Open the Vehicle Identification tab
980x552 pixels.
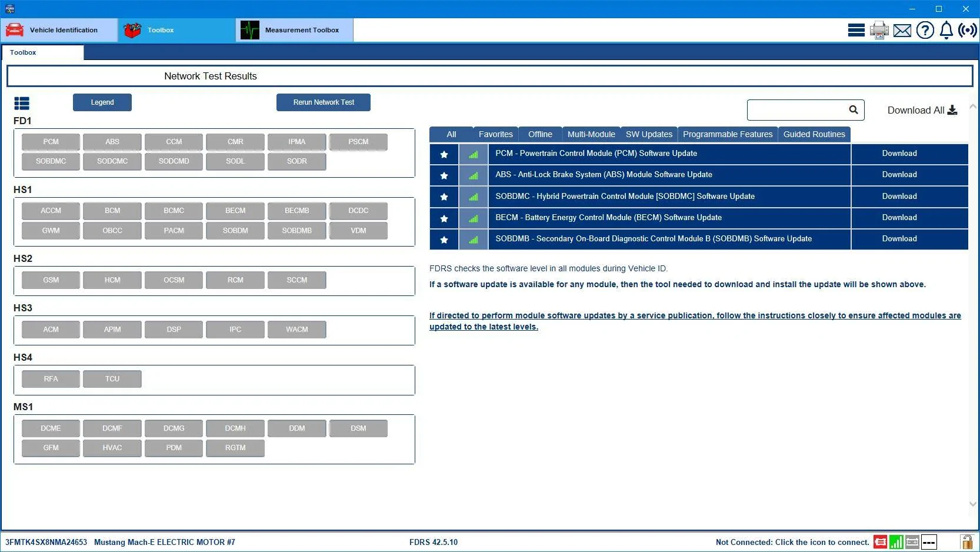tap(59, 30)
